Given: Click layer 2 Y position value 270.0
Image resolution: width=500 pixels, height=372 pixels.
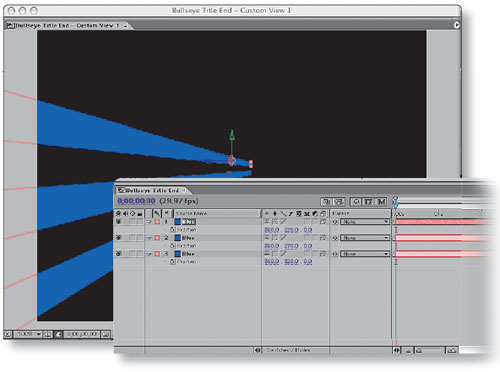Looking at the screenshot, I should (x=291, y=246).
